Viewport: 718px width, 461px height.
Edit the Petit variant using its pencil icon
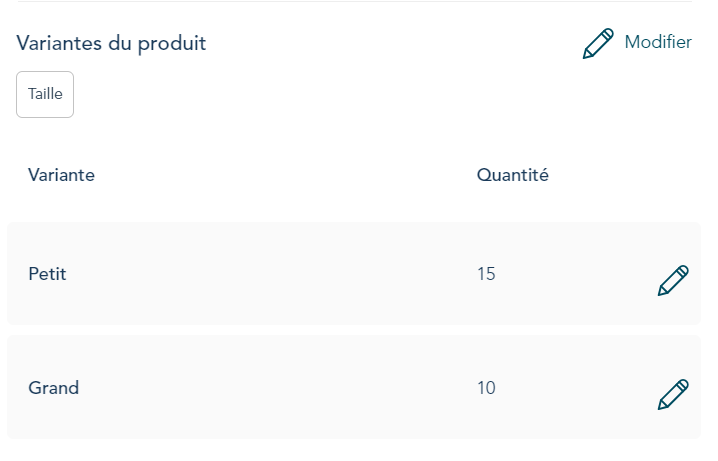(673, 281)
